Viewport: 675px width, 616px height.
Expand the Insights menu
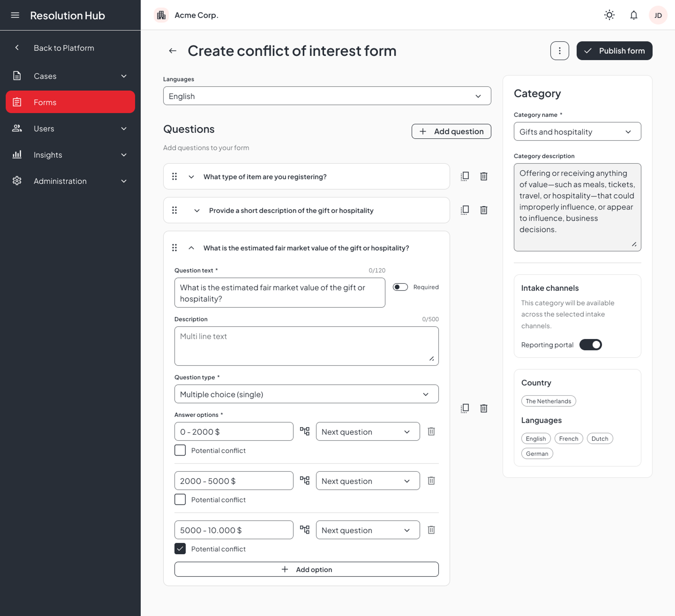(x=70, y=155)
